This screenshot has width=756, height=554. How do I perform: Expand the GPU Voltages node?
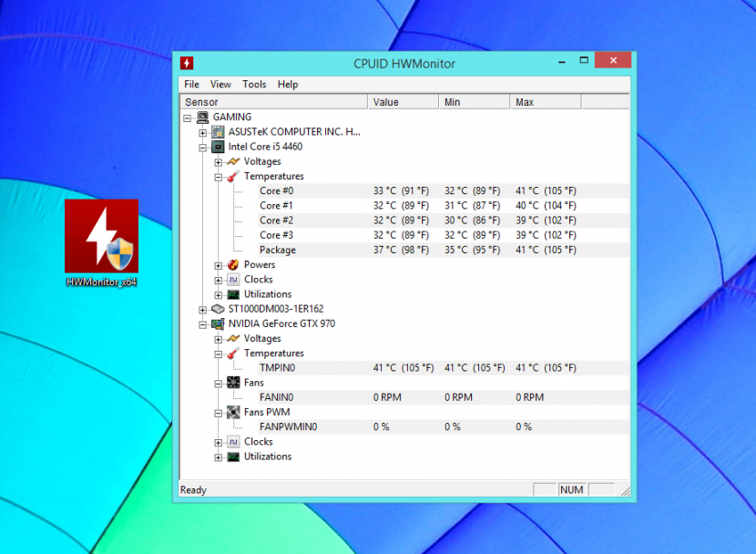coord(219,340)
